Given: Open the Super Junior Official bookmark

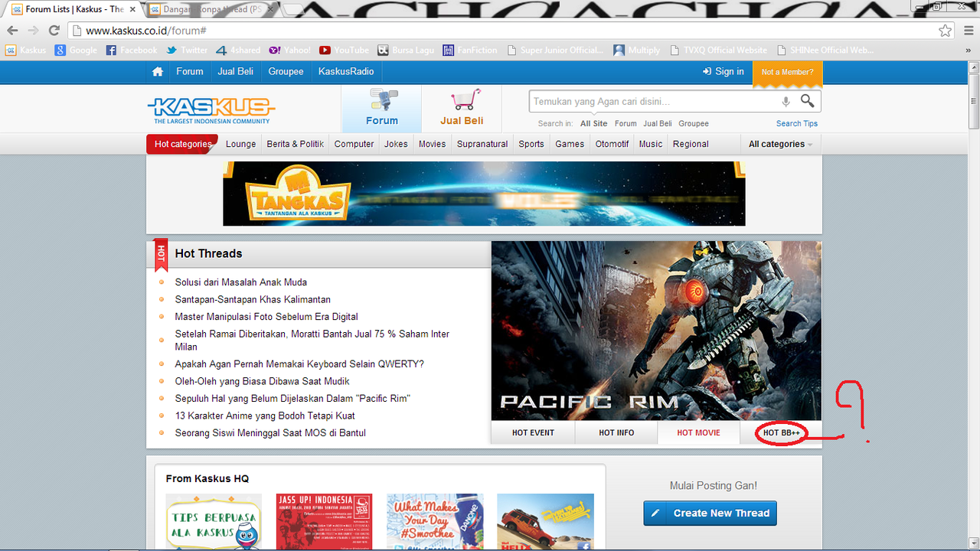Looking at the screenshot, I should coord(554,50).
